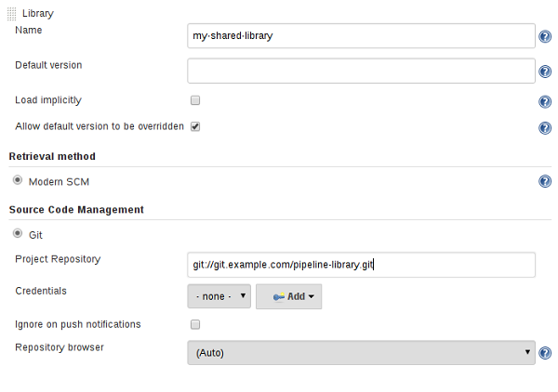Image resolution: width=558 pixels, height=392 pixels.
Task: Open help for Repository browser
Action: coord(545,353)
